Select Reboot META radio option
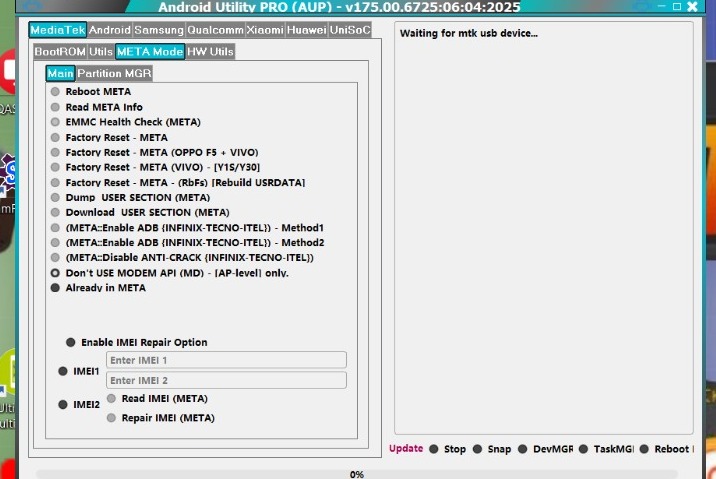The image size is (716, 479). point(56,92)
